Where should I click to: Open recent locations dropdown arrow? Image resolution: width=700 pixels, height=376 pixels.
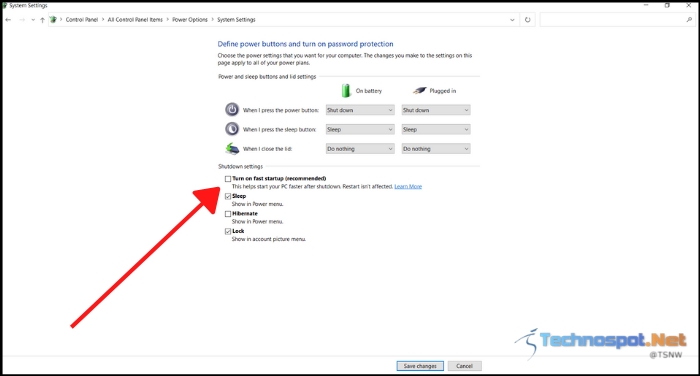[33, 20]
